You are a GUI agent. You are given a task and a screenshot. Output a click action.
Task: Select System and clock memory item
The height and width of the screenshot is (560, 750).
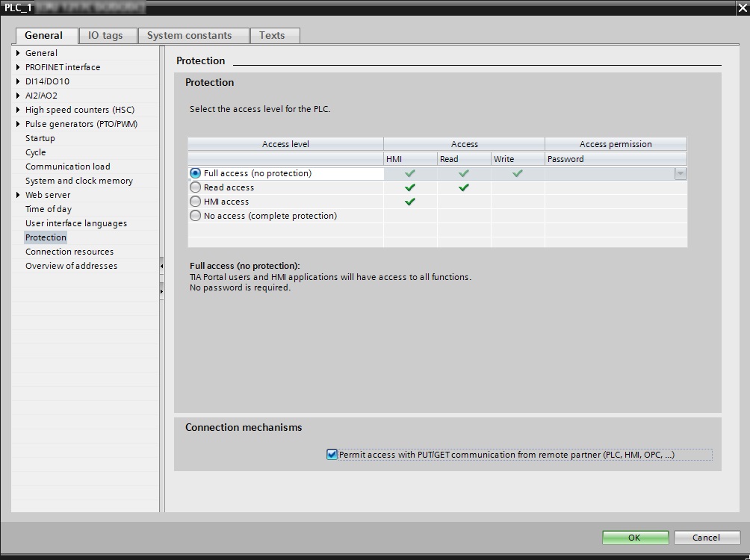click(78, 181)
